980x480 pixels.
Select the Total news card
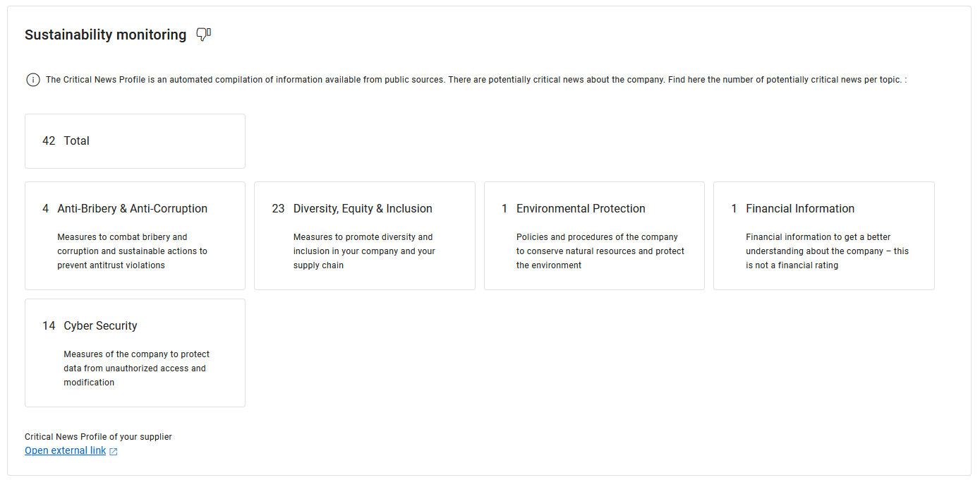[135, 141]
